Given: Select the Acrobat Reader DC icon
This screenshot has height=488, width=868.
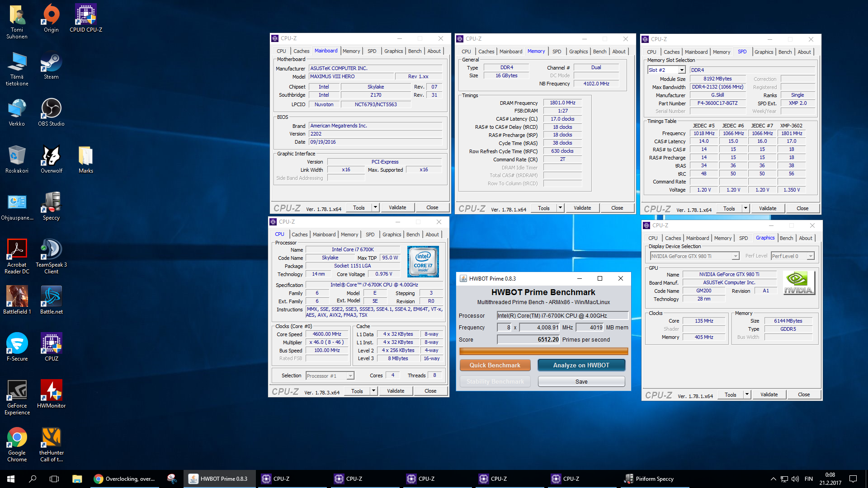Looking at the screenshot, I should 17,256.
